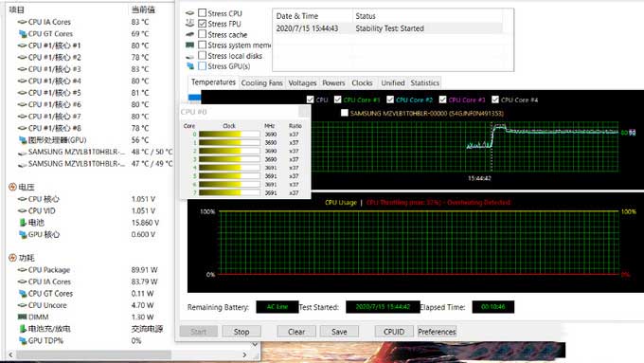
Task: Click the Stress FPU icon
Action: 189,24
